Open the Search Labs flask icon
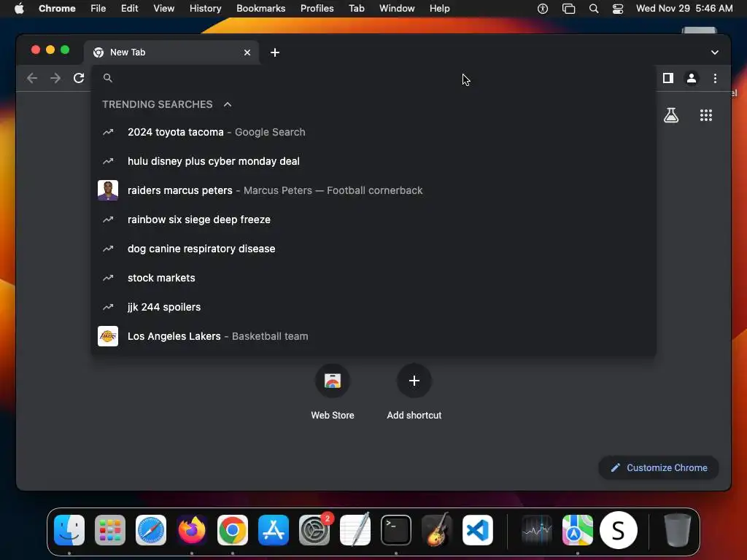 point(671,114)
